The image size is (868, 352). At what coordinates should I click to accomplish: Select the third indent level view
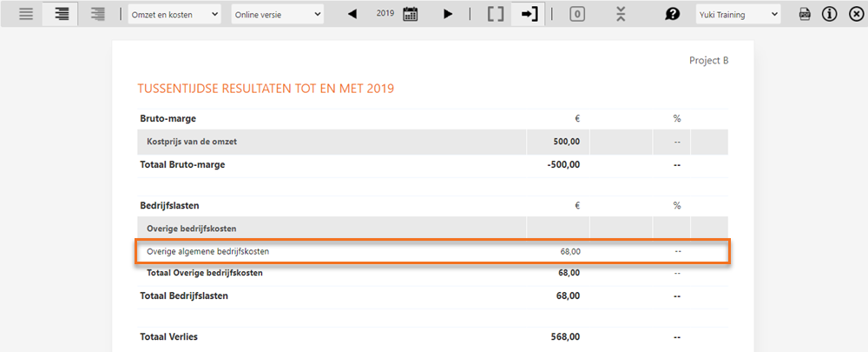[x=98, y=15]
